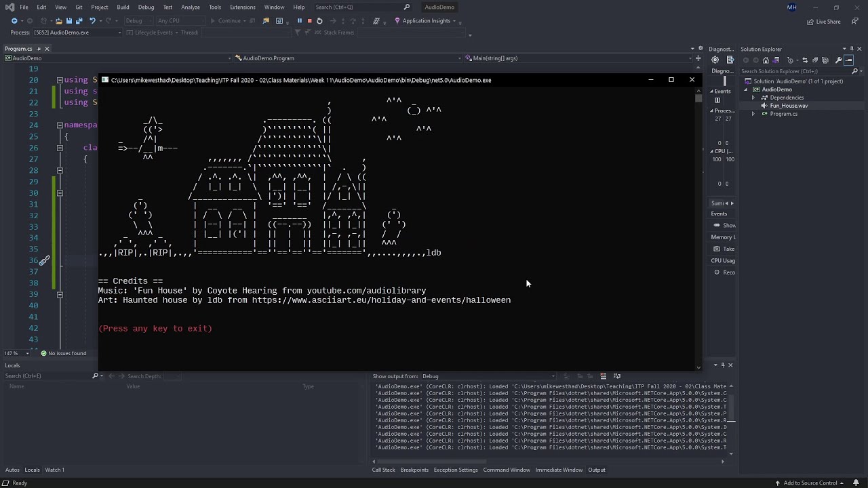Click the Save icon in toolbar
This screenshot has width=868, height=488.
(x=68, y=21)
